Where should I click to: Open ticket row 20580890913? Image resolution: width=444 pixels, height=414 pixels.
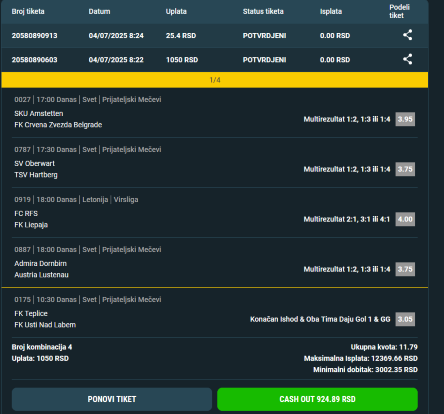pyautogui.click(x=215, y=35)
